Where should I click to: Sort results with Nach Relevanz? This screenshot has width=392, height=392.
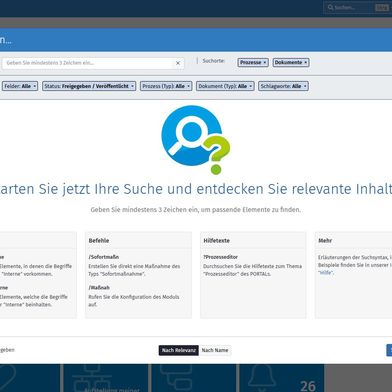(179, 350)
